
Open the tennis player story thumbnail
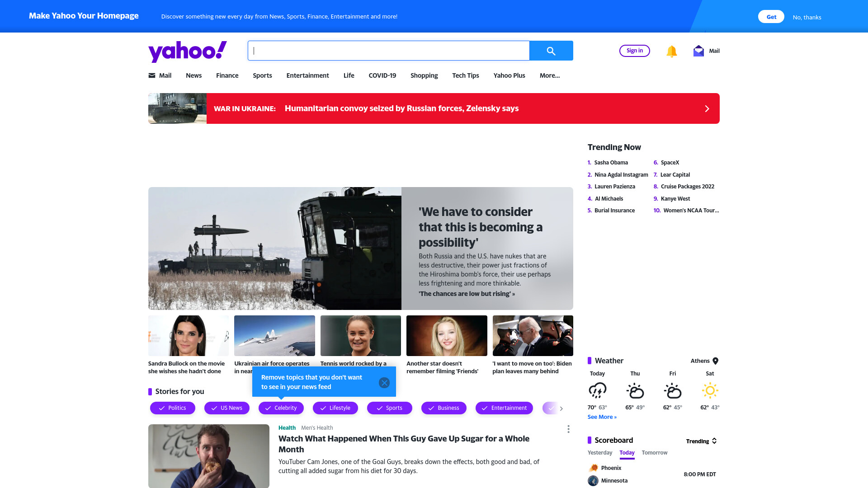(361, 336)
